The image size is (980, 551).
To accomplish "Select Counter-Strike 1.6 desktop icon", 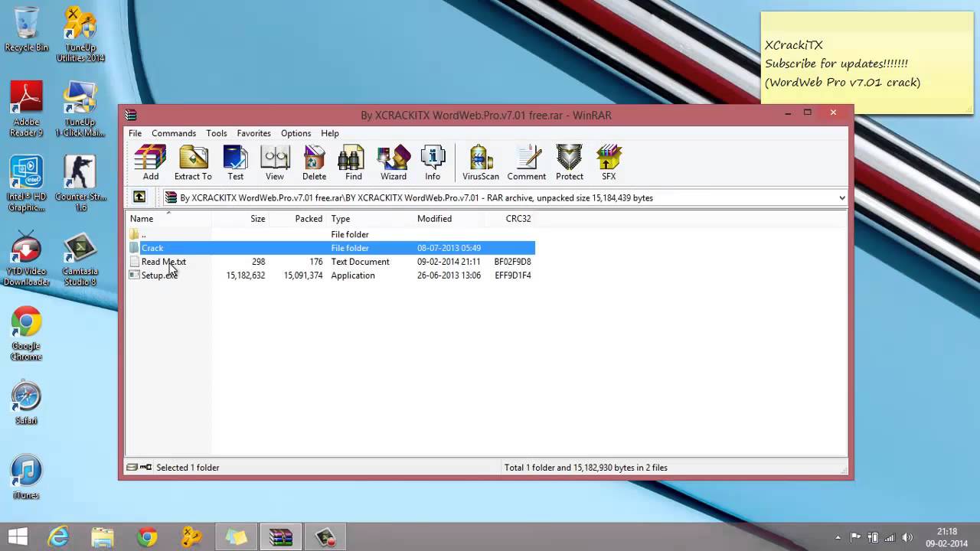I will tap(80, 184).
